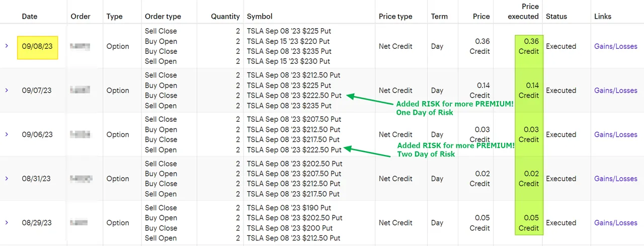Screen dimensions: 644x246
Task: Open Gains/Losses link for 09/07/23 order
Action: (x=616, y=91)
